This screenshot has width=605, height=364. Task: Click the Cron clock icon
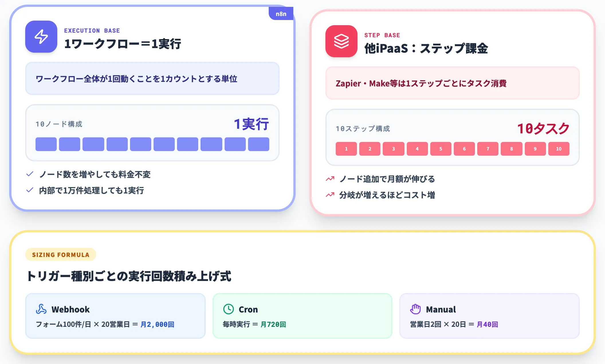(x=229, y=309)
